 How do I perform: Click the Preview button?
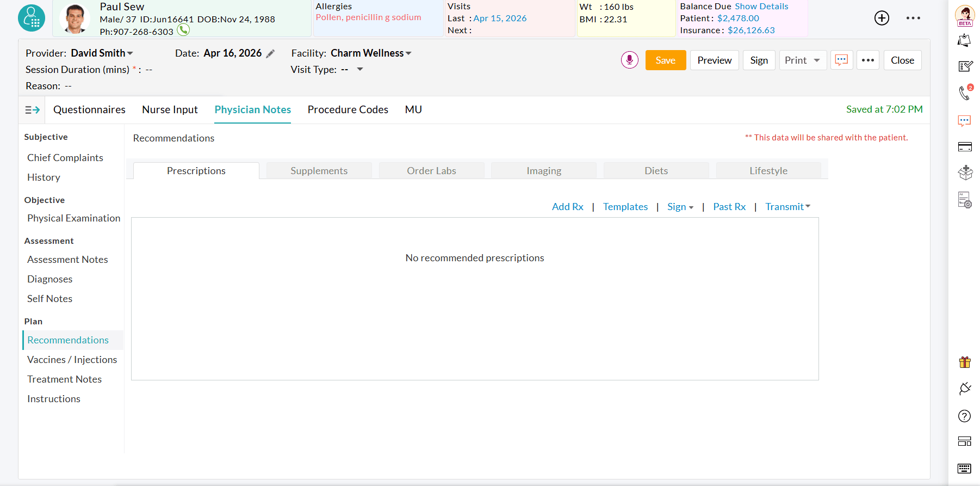715,60
